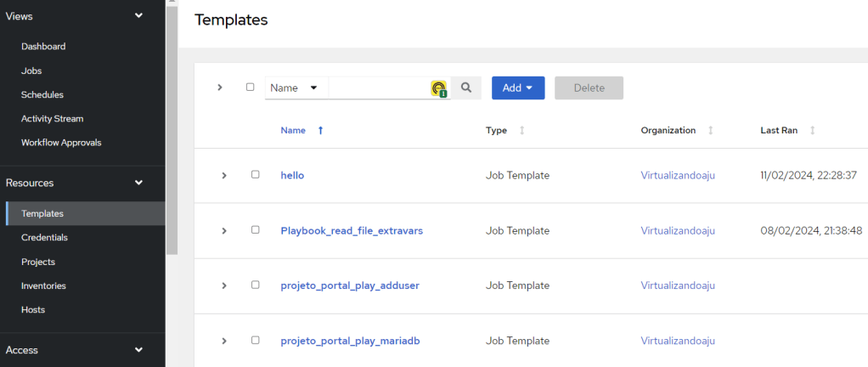Click the sidebar scroll up arrow

[172, 3]
